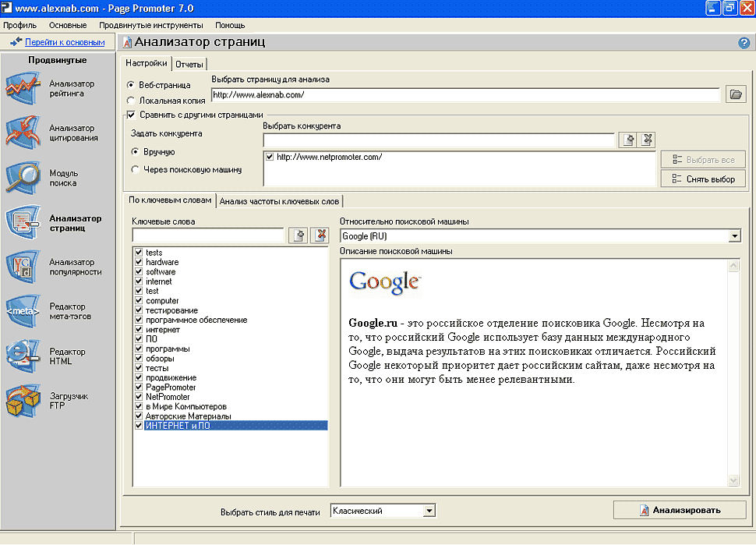Click description scrollbar down arrow

[733, 480]
